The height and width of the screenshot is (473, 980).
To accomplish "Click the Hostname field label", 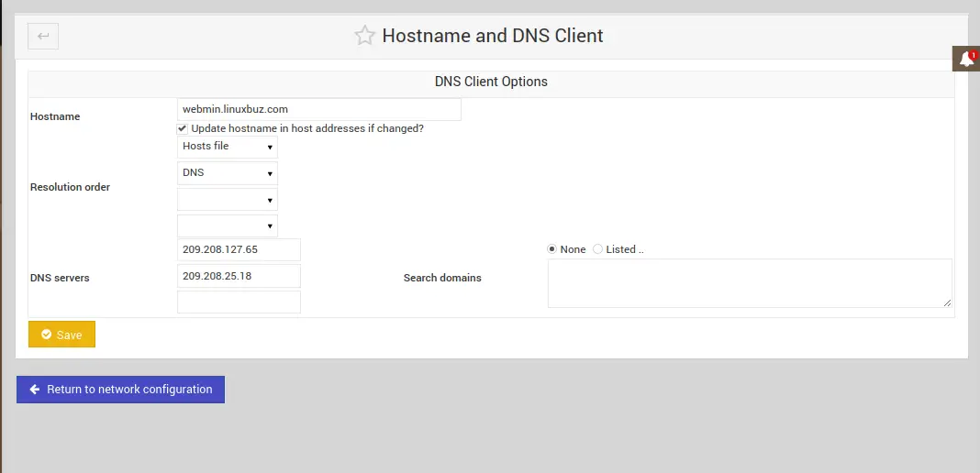I will pyautogui.click(x=55, y=116).
